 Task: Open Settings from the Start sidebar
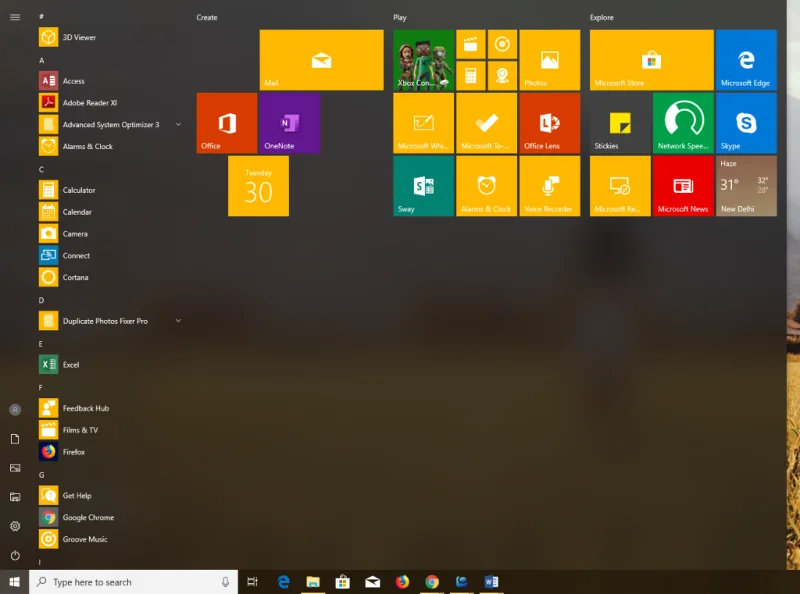pos(15,526)
